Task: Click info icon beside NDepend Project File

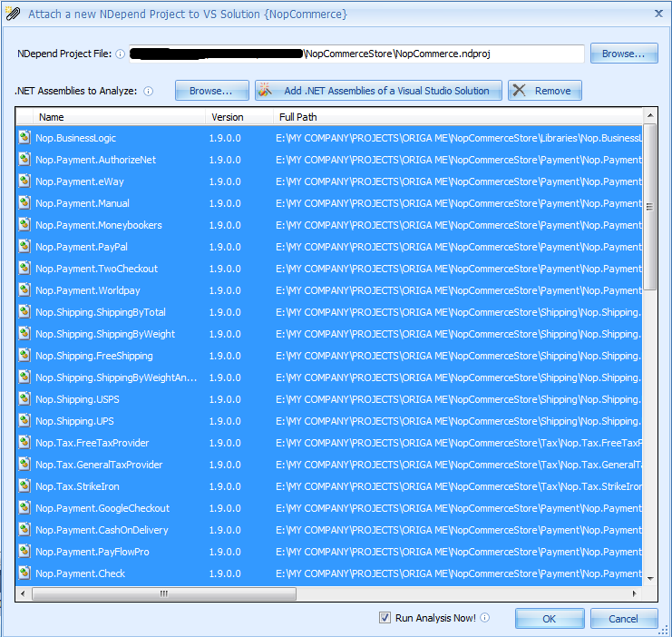Action: tap(121, 54)
